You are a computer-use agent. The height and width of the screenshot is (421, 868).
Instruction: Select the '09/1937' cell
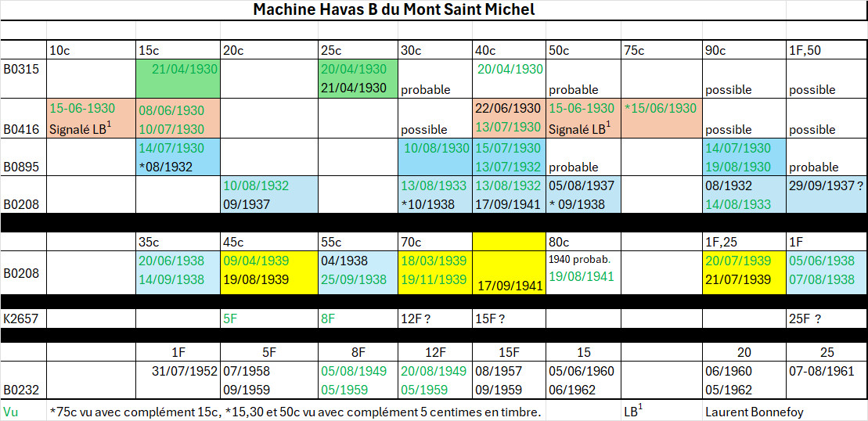click(247, 205)
